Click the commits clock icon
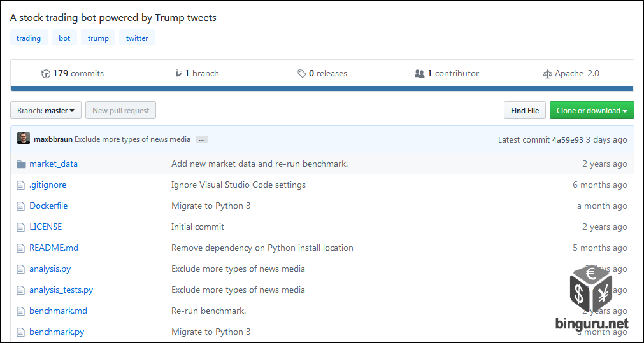Viewport: 644px width, 343px height. click(x=46, y=74)
